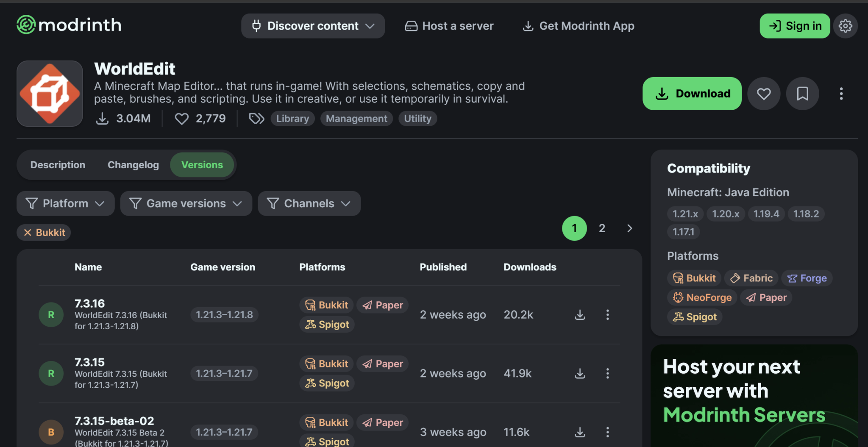Click download icon for version 7.3.15
Image resolution: width=868 pixels, height=447 pixels.
(580, 373)
